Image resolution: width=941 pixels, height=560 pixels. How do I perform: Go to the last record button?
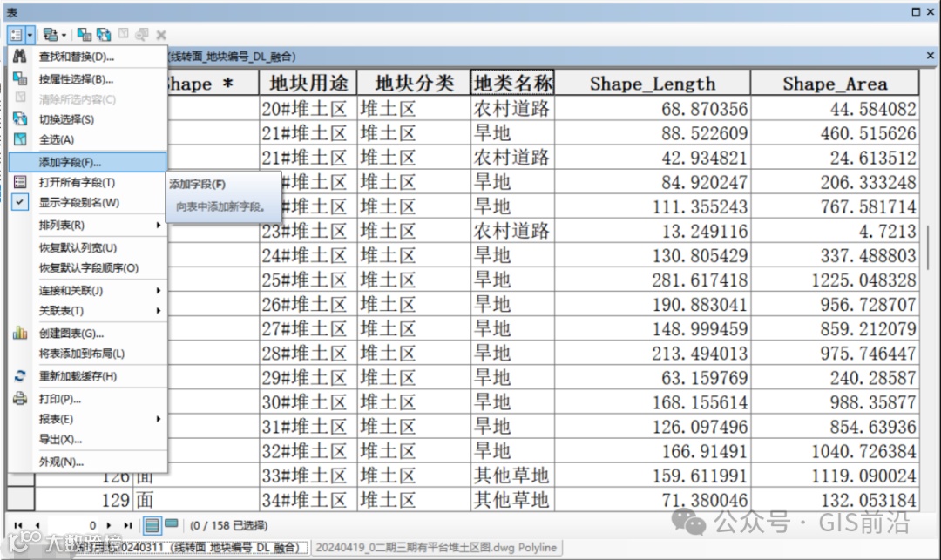point(128,525)
